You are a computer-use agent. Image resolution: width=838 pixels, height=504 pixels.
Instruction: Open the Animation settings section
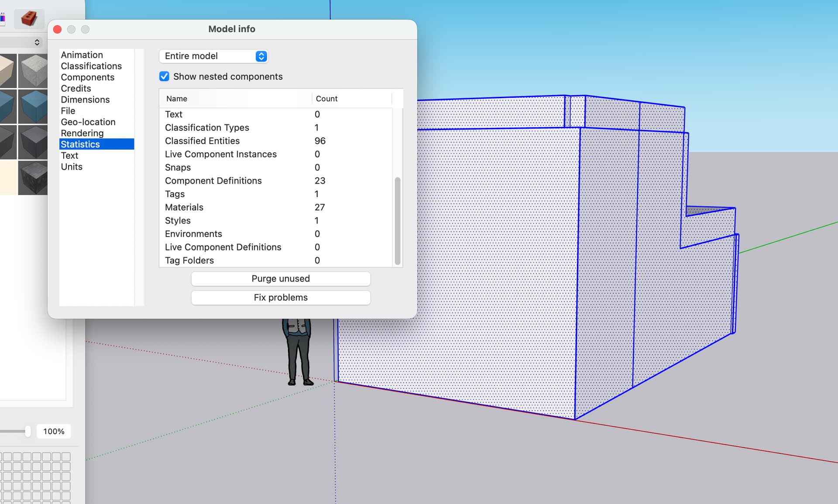pyautogui.click(x=82, y=55)
